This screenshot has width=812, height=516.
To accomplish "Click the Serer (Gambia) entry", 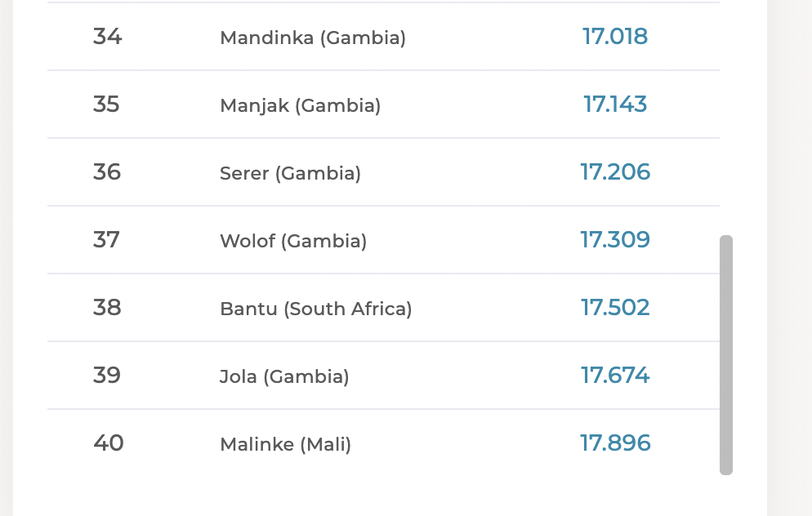I will [290, 173].
